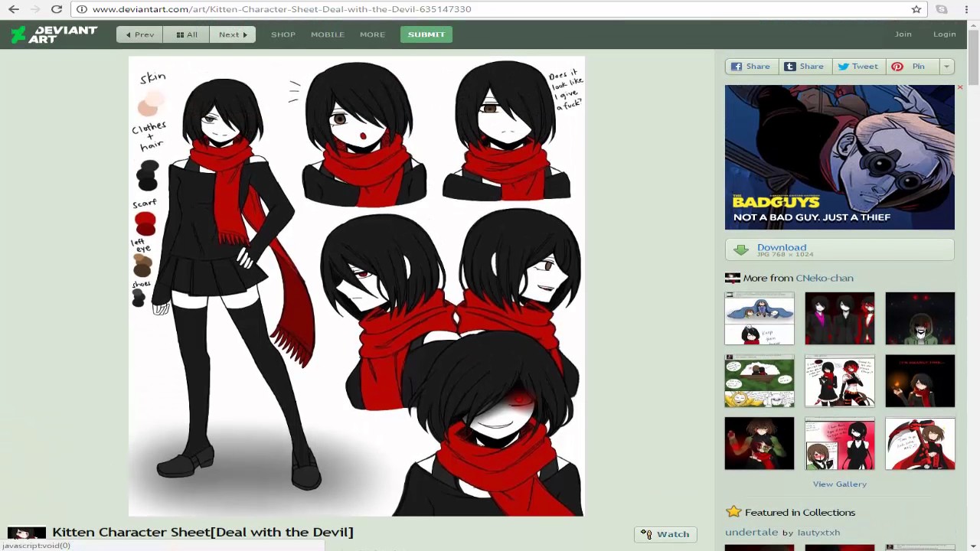Click the DeviantArt logo
Viewport: 980px width, 551px height.
coord(54,34)
